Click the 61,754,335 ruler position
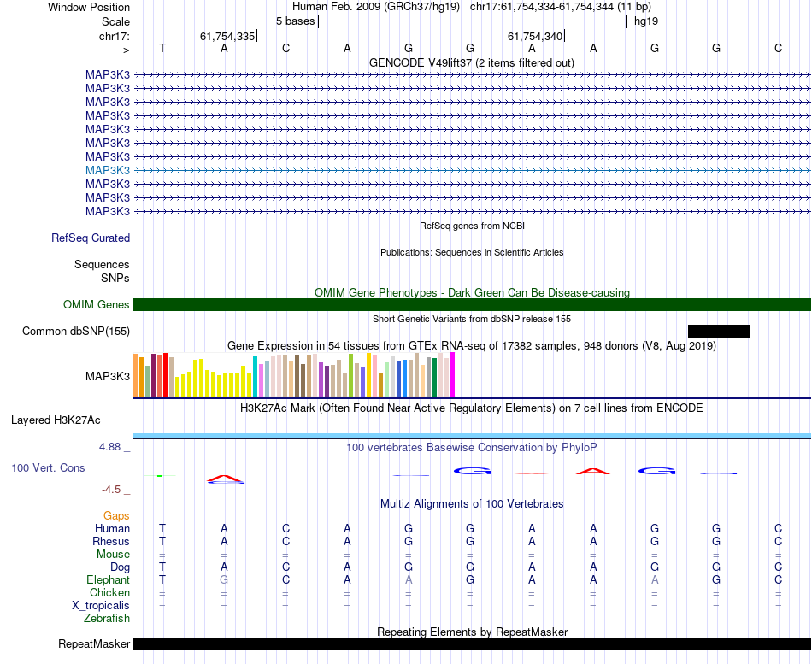 click(x=227, y=36)
